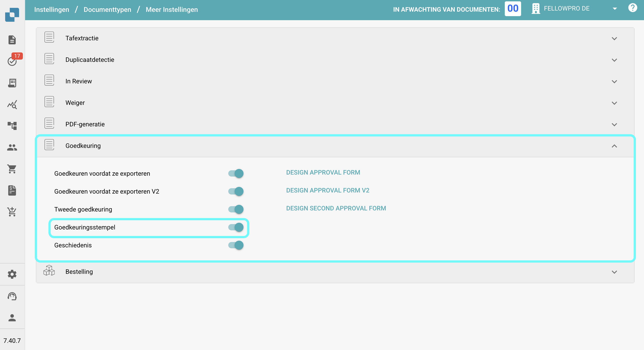Collapse the Goedkeuring section

[614, 146]
